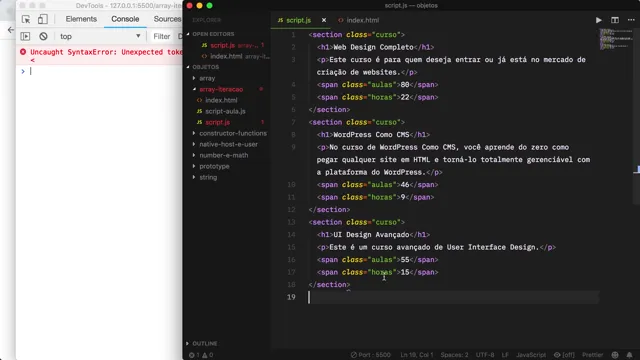Expand the native-host-e-user folder

[x=228, y=144]
